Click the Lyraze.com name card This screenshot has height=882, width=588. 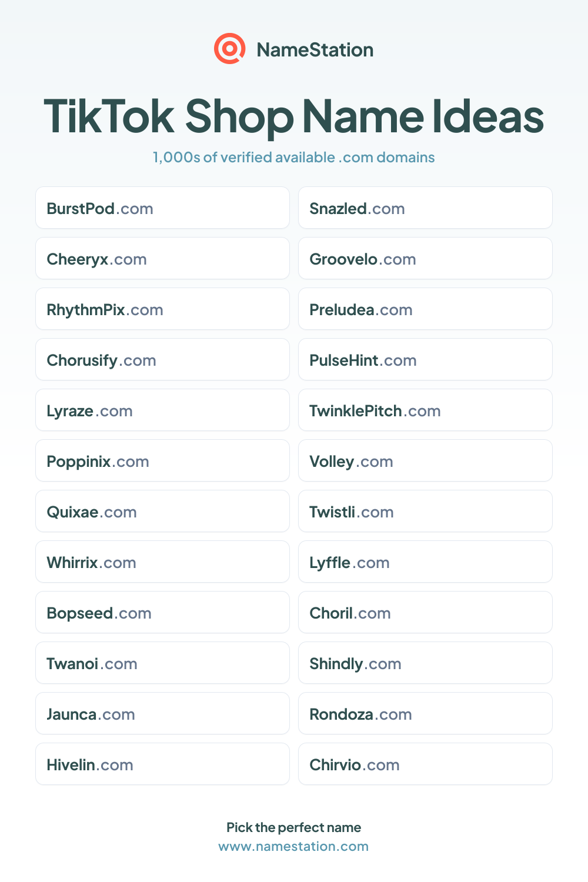coord(162,410)
